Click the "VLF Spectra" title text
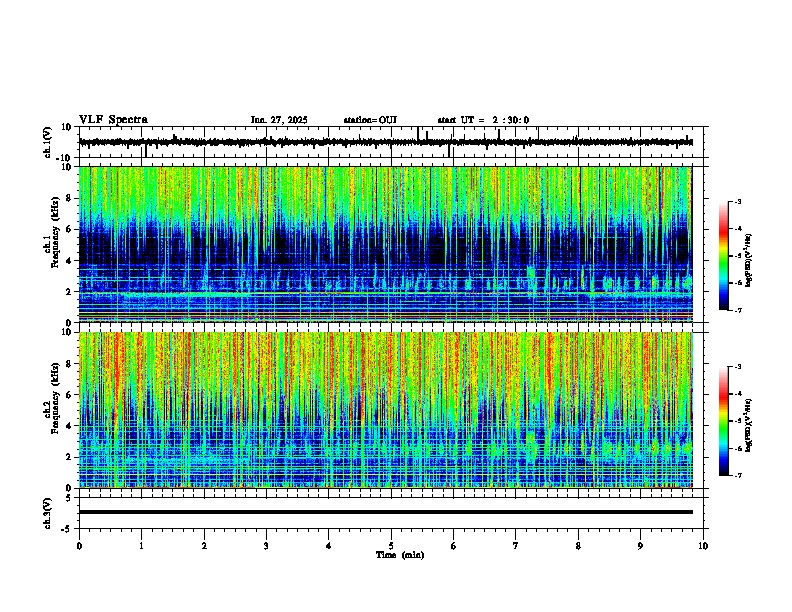The image size is (792, 612). point(114,120)
